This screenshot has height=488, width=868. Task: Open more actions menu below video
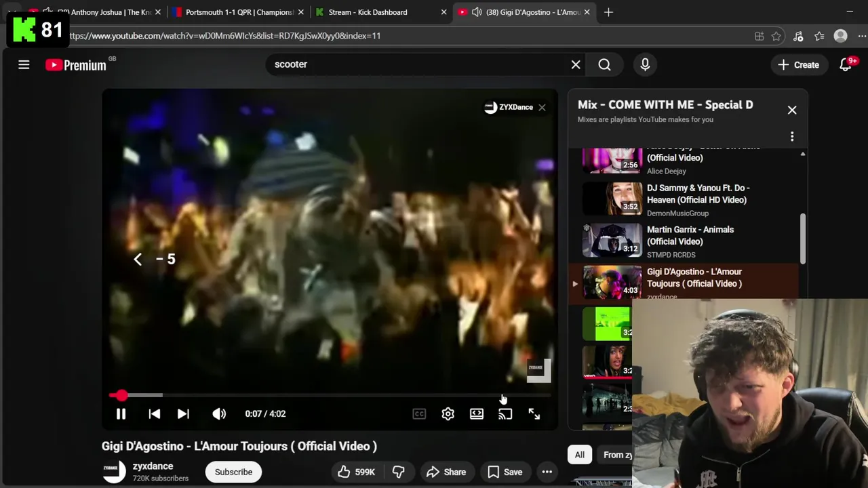click(547, 472)
